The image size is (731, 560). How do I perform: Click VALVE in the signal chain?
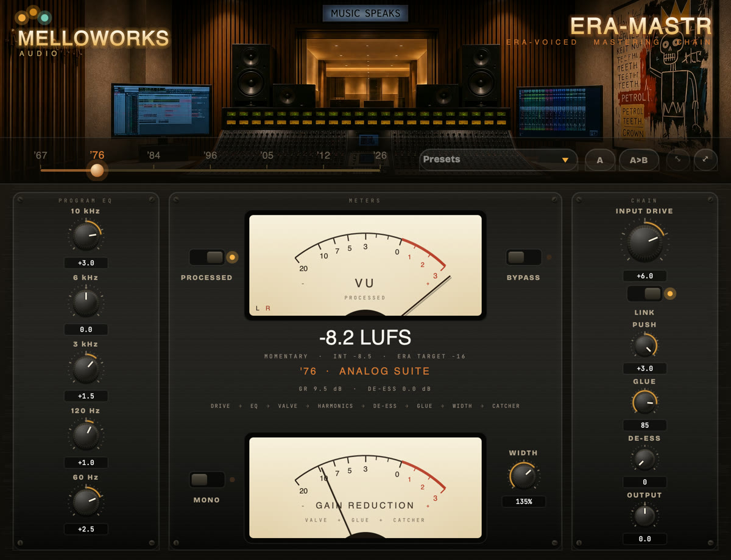coord(288,406)
